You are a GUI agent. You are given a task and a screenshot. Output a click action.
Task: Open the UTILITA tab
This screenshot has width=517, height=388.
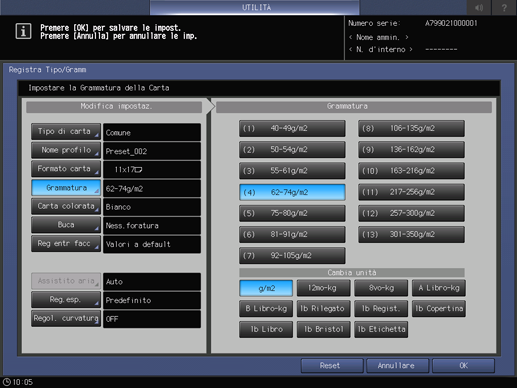255,7
